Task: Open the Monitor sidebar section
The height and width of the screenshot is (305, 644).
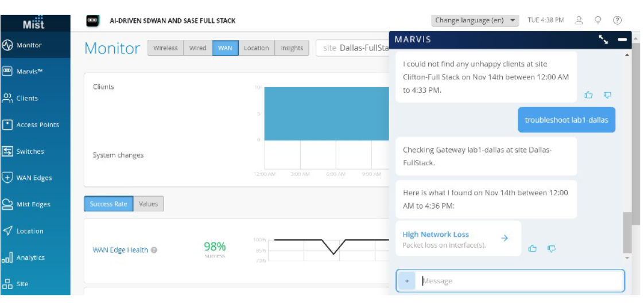Action: 29,45
